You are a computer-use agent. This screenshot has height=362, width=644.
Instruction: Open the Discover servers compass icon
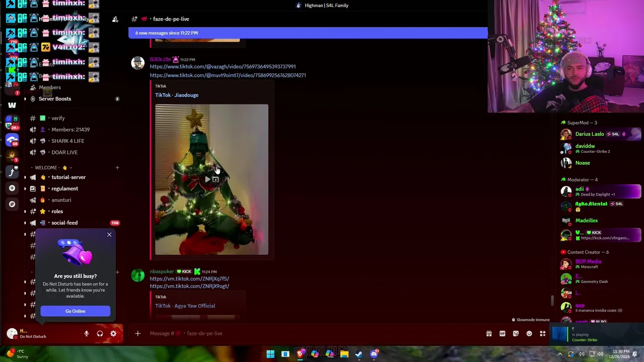click(12, 204)
